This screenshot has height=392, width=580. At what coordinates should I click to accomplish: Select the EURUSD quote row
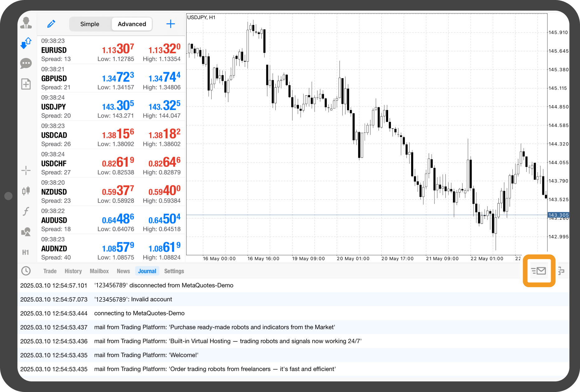[x=111, y=50]
